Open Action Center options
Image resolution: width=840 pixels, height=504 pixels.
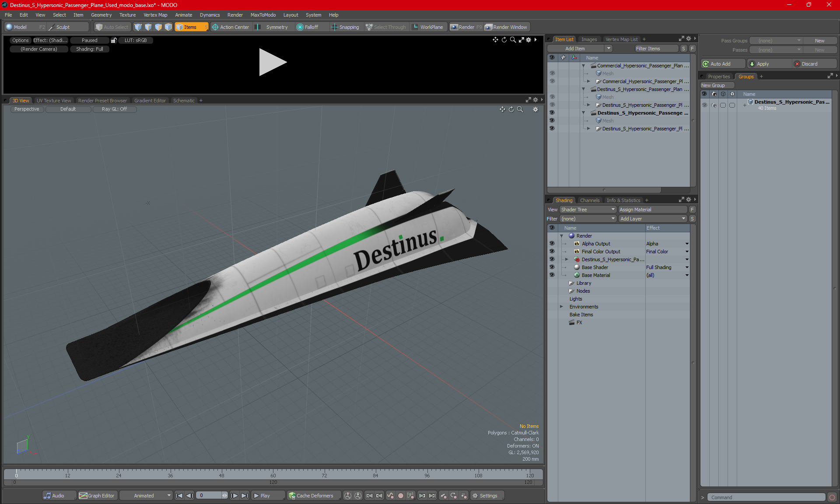click(x=231, y=27)
